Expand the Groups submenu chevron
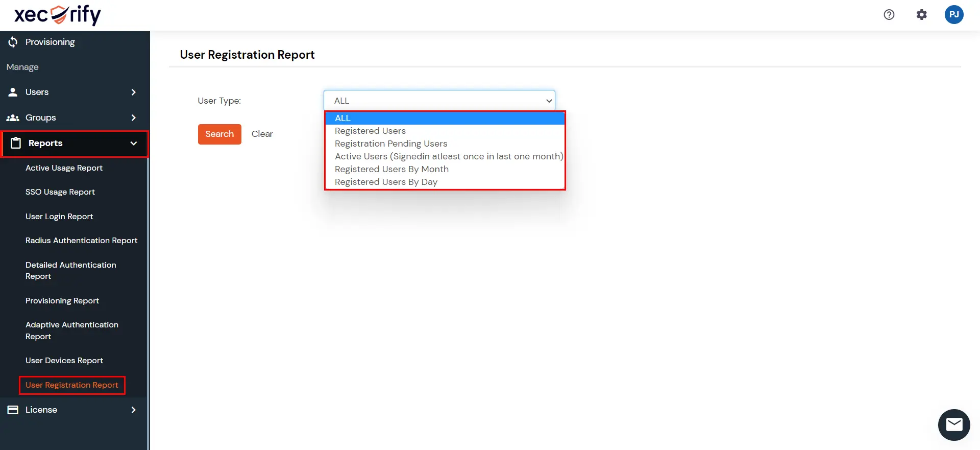This screenshot has width=980, height=450. coord(134,117)
